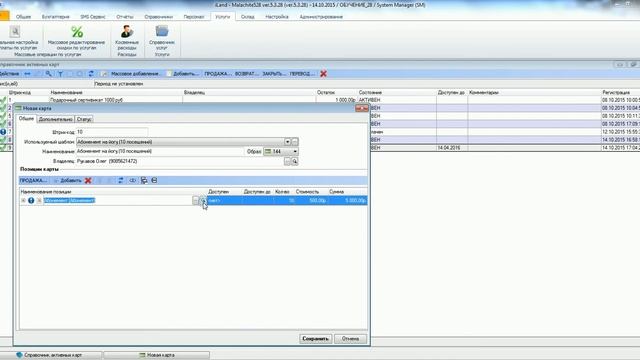The height and width of the screenshot is (360, 640).
Task: Click Стоимость column header in positions
Action: click(307, 191)
